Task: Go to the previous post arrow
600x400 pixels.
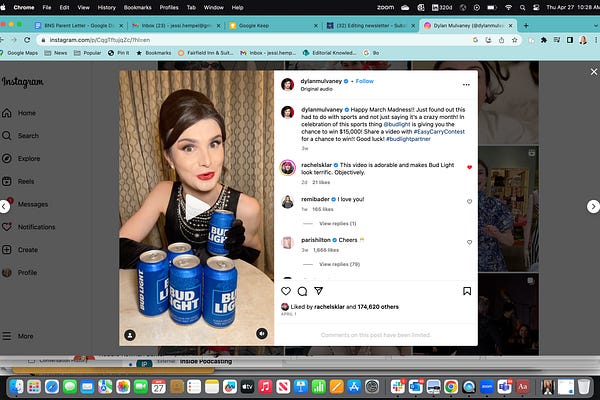Action: (4, 207)
